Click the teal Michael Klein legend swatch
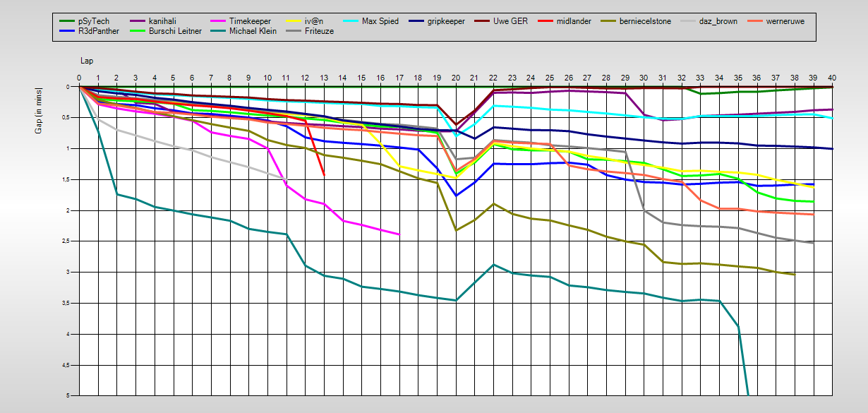The image size is (868, 413). (x=217, y=31)
